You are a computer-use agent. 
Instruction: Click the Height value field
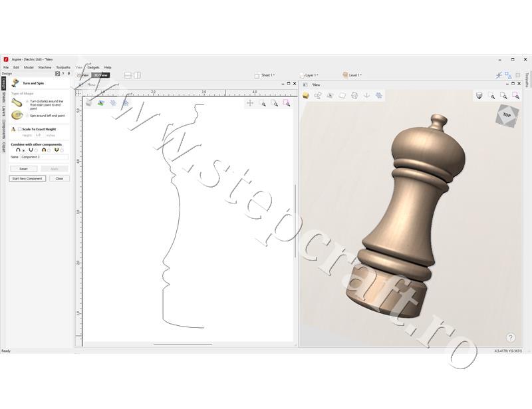pyautogui.click(x=39, y=135)
